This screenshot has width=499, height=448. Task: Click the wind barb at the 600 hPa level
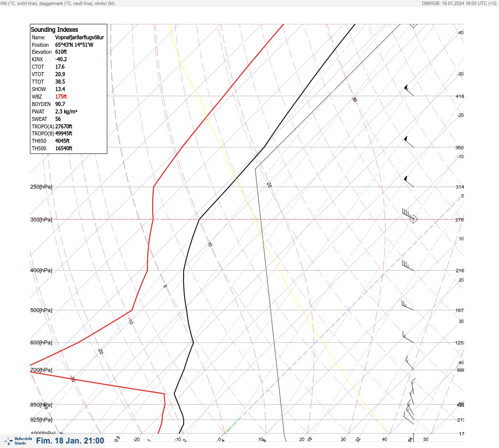coord(408,337)
